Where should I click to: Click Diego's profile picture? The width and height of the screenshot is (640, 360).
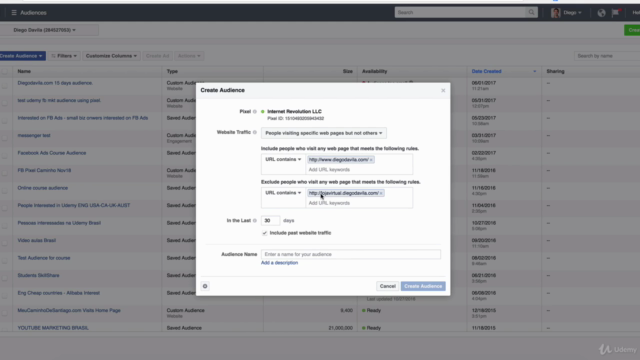[x=555, y=13]
